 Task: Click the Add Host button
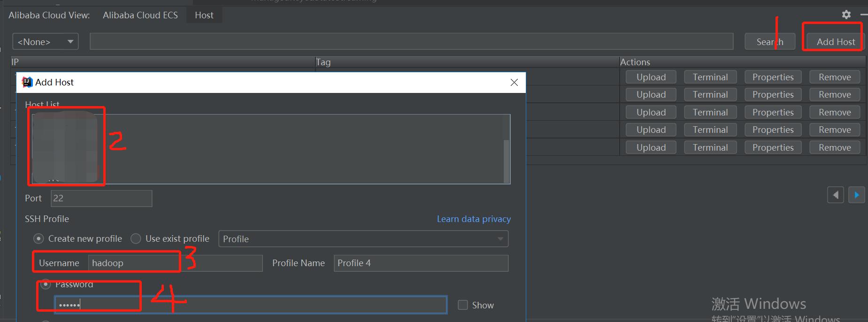click(836, 42)
